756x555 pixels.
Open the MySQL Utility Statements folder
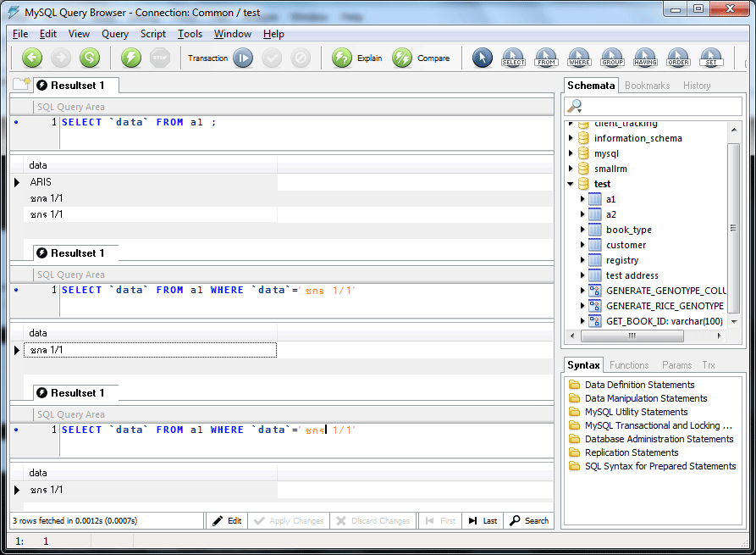[636, 412]
